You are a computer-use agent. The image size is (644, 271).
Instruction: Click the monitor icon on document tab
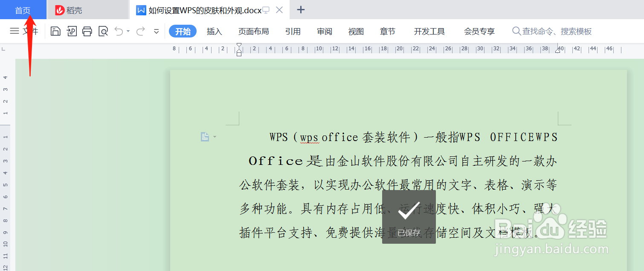pos(266,10)
